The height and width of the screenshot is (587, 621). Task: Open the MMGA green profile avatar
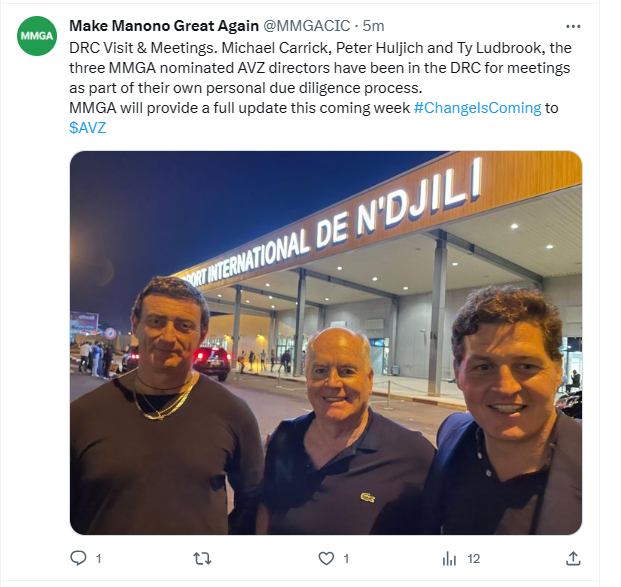coord(37,36)
